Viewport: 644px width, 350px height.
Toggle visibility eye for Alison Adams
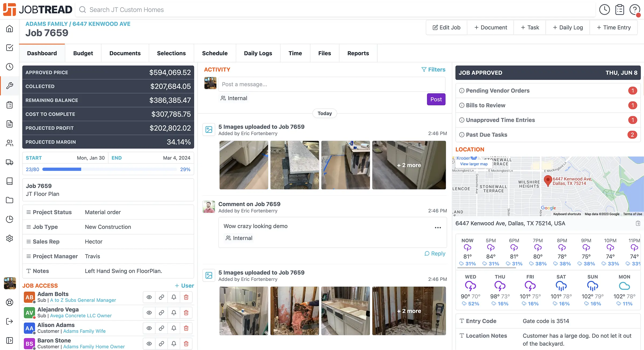click(149, 328)
